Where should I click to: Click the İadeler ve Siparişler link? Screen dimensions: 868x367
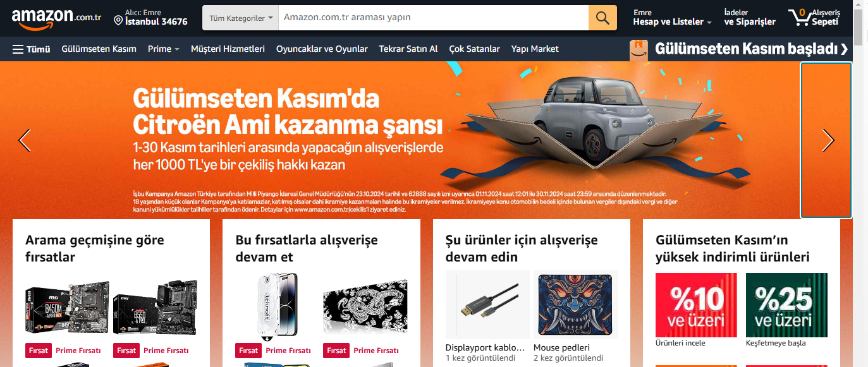click(x=750, y=17)
